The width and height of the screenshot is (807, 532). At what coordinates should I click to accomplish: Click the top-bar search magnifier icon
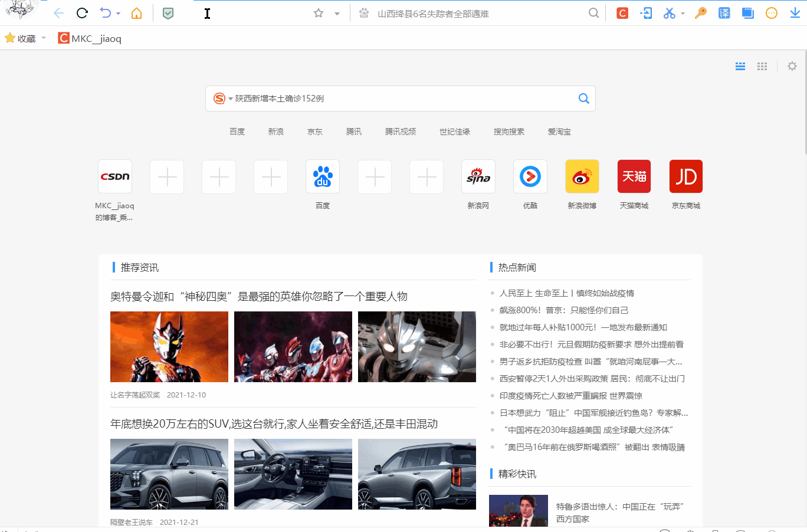(x=593, y=13)
